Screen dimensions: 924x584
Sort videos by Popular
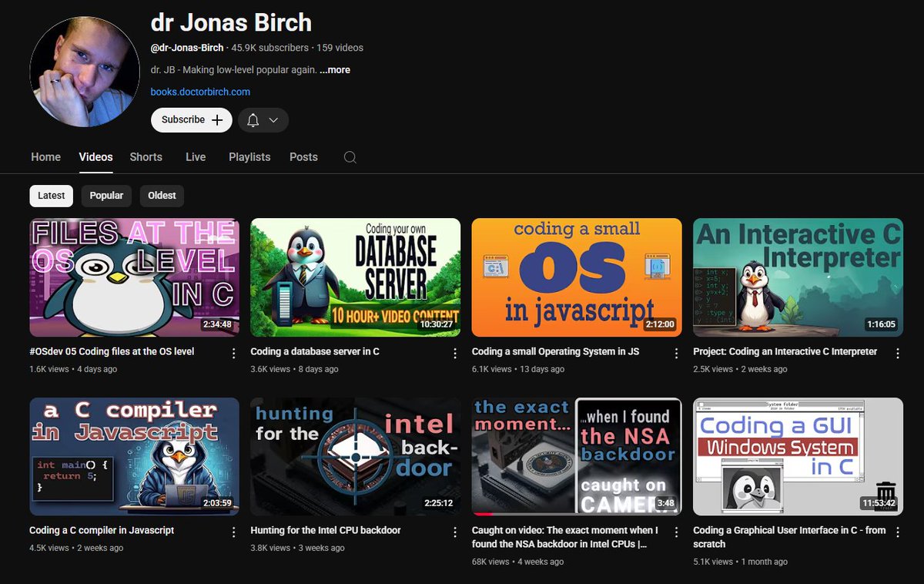[x=106, y=196]
